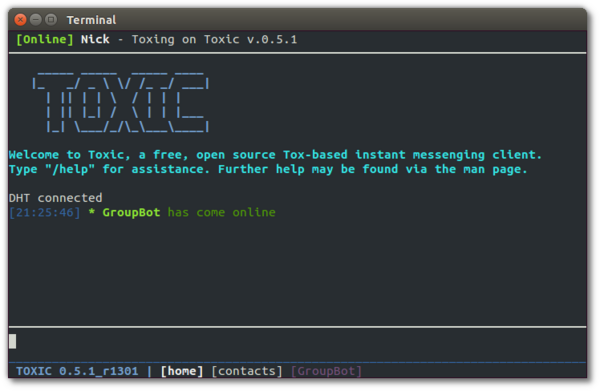The image size is (600, 391).
Task: Click the 21:25:46 timestamp
Action: [x=45, y=213]
